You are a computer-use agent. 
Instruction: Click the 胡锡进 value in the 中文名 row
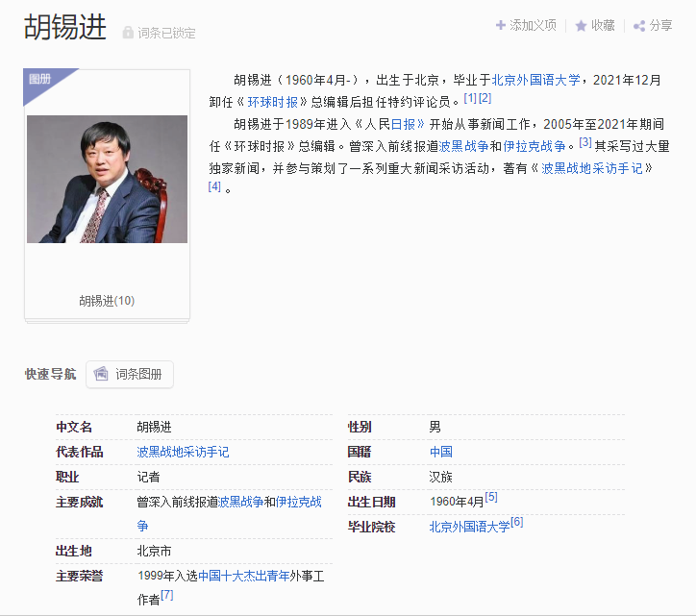154,427
